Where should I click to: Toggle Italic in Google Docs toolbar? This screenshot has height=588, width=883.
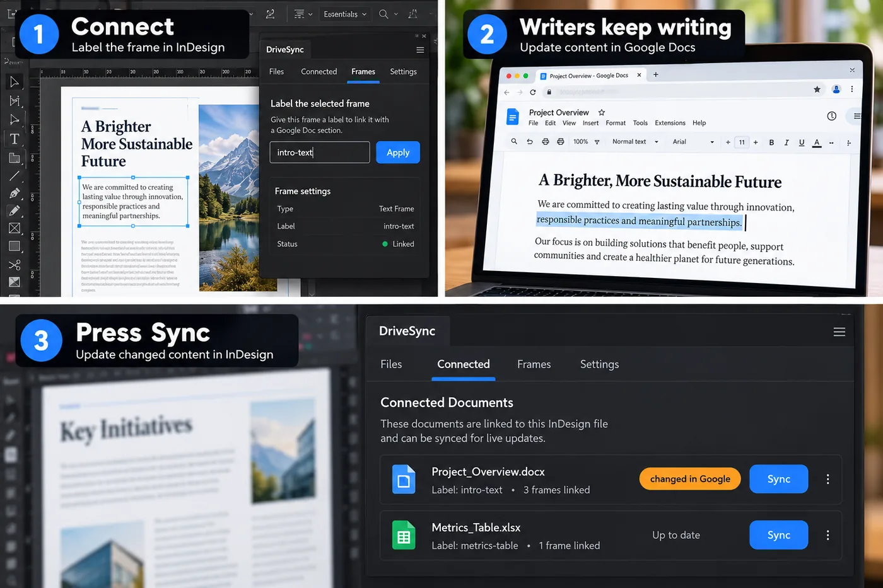click(787, 142)
